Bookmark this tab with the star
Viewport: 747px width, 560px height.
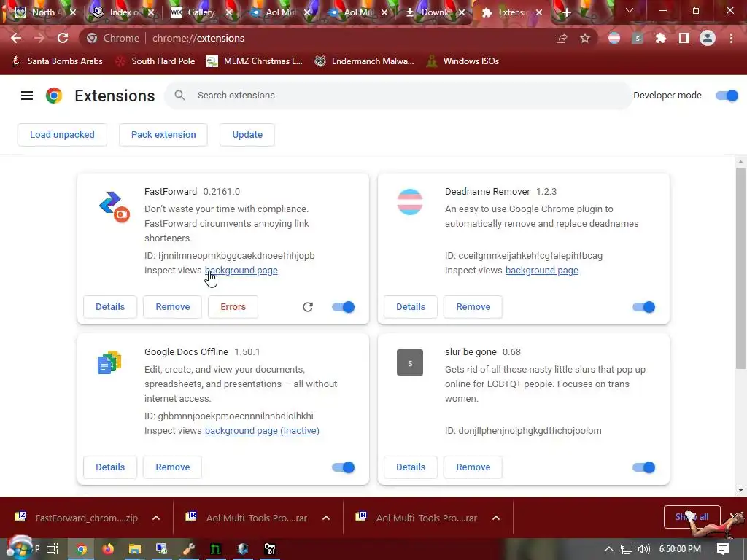coord(585,38)
